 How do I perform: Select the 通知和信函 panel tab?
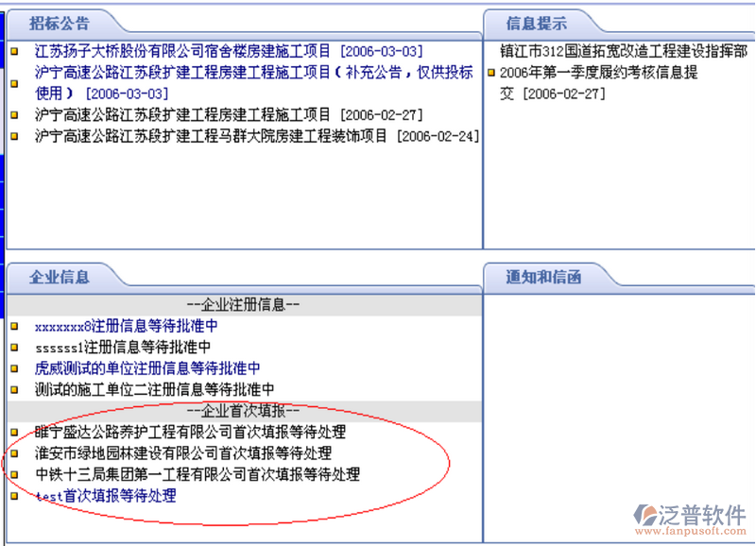[x=542, y=277]
